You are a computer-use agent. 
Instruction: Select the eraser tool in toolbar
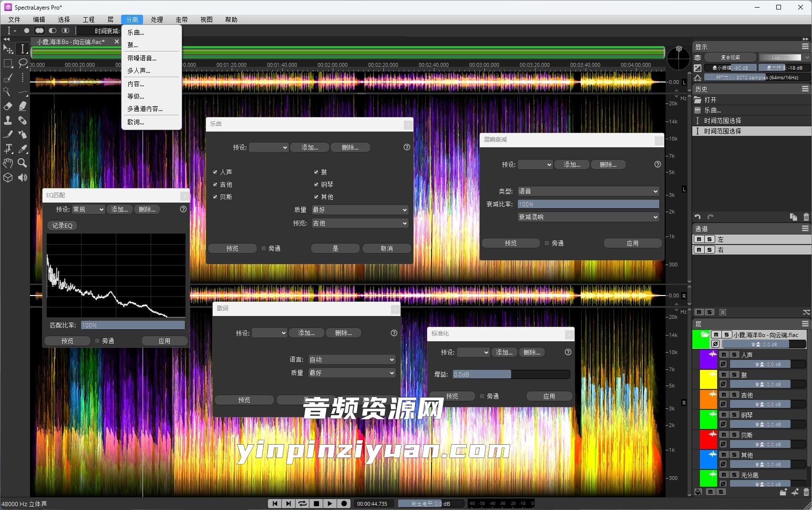point(8,106)
